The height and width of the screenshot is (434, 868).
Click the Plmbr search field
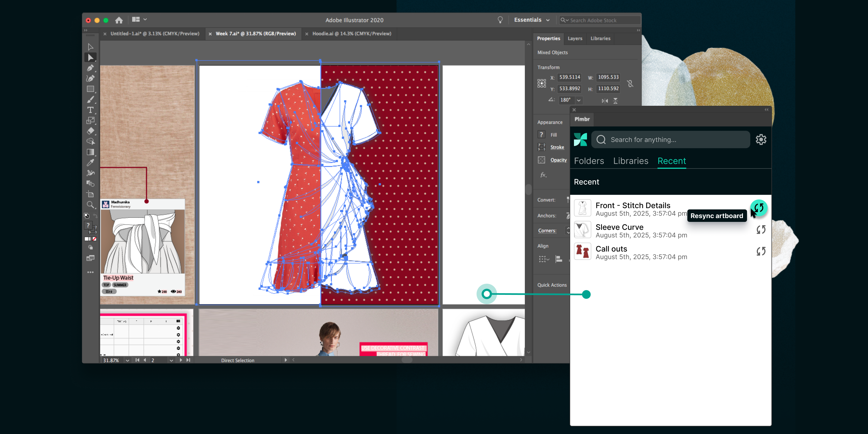click(x=671, y=139)
